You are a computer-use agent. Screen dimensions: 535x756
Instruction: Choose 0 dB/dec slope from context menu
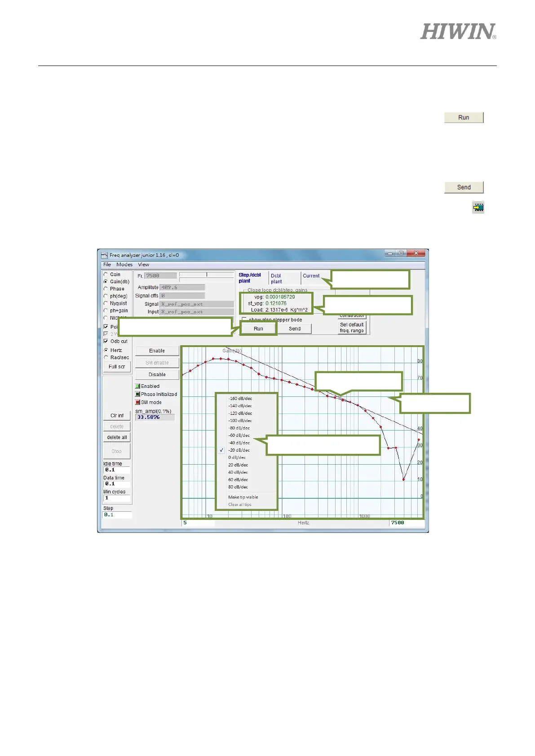pos(237,457)
